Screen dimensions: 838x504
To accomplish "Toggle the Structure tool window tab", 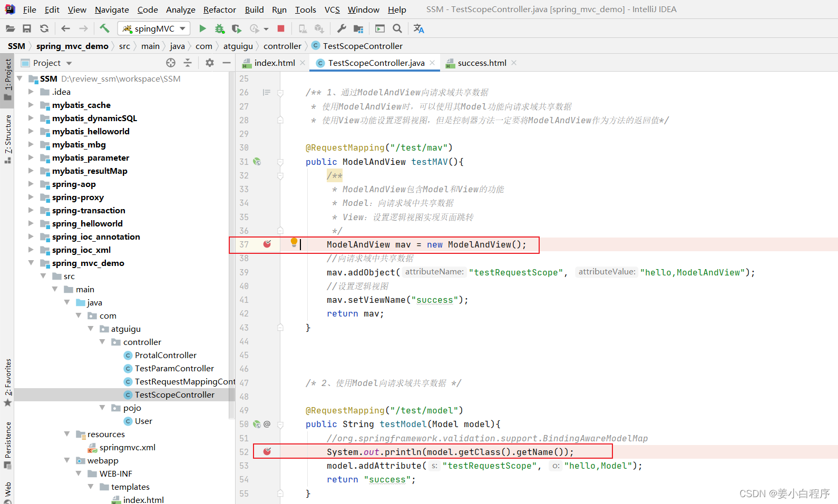I will click(x=7, y=139).
